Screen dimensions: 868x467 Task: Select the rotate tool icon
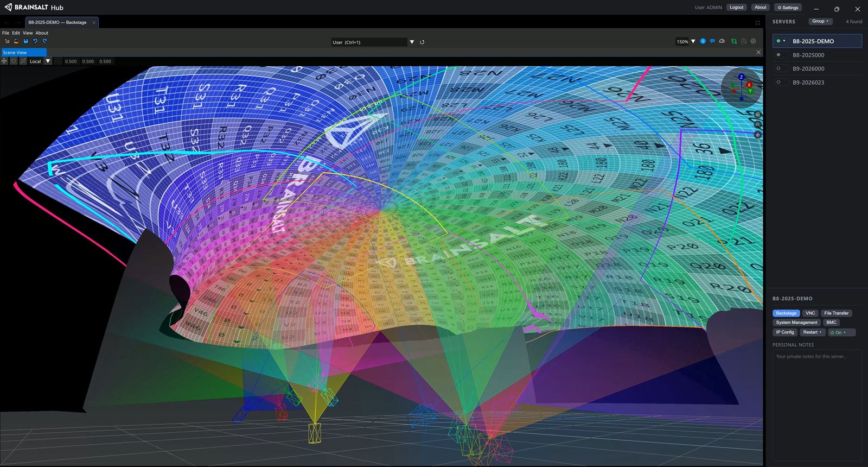[14, 61]
